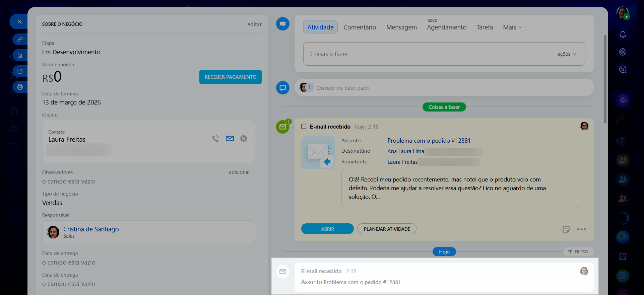
Task: Click the open in new window icon
Action: pyautogui.click(x=20, y=71)
